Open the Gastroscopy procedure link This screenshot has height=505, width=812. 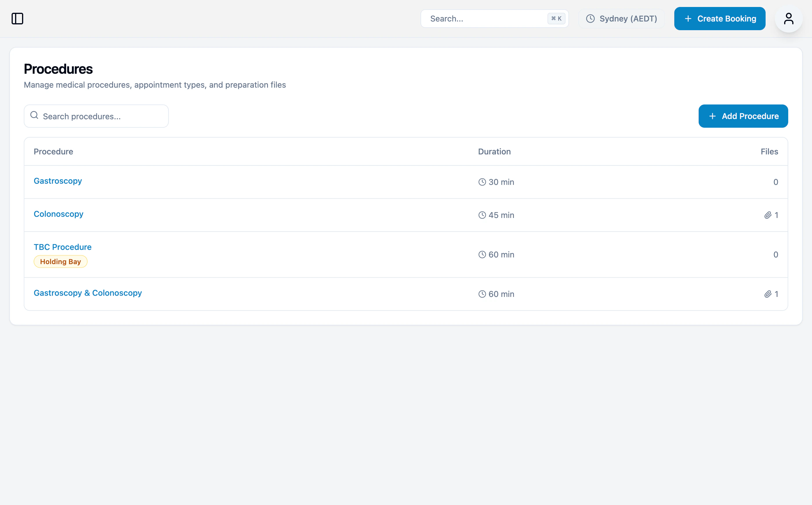tap(58, 181)
